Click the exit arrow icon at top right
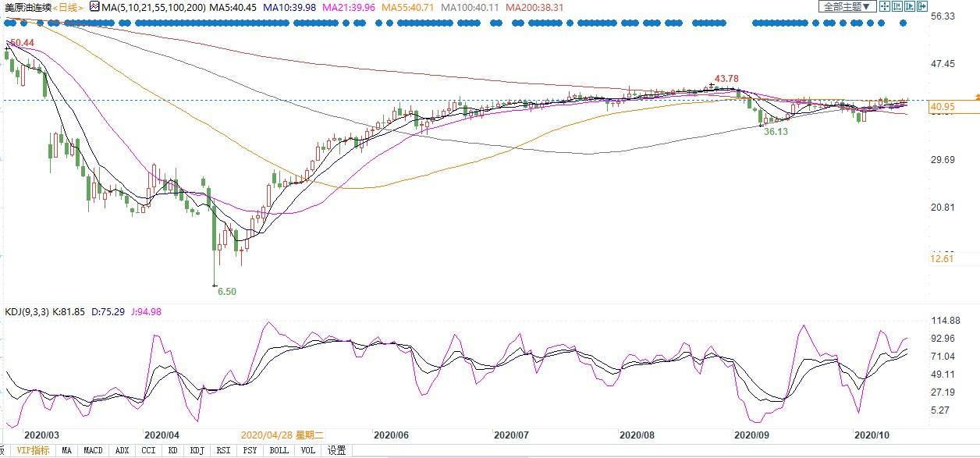 (x=923, y=6)
